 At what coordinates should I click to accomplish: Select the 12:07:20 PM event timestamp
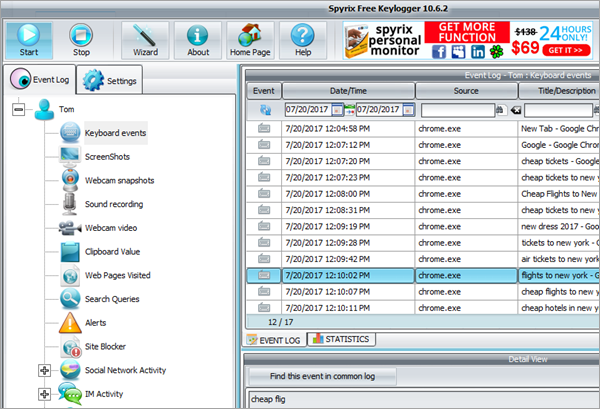(x=328, y=161)
